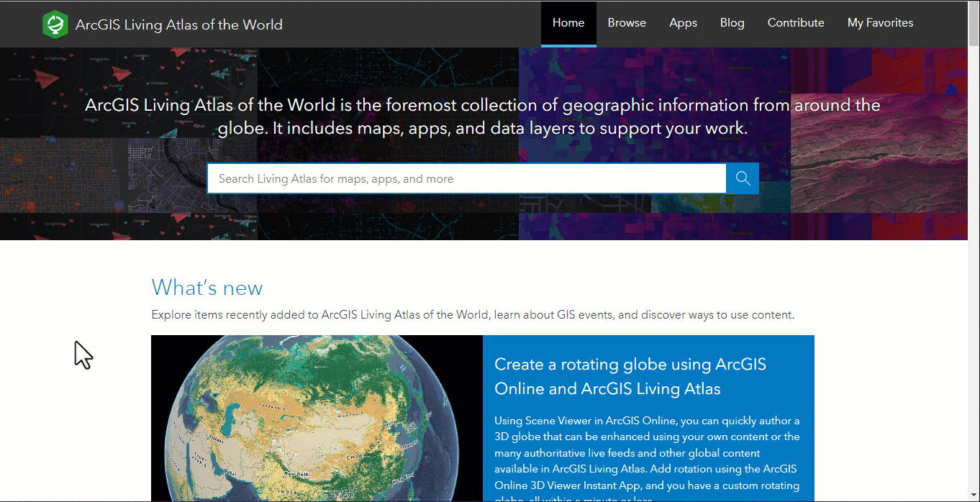Click the ArcGIS Living Atlas green globe logo

(55, 23)
